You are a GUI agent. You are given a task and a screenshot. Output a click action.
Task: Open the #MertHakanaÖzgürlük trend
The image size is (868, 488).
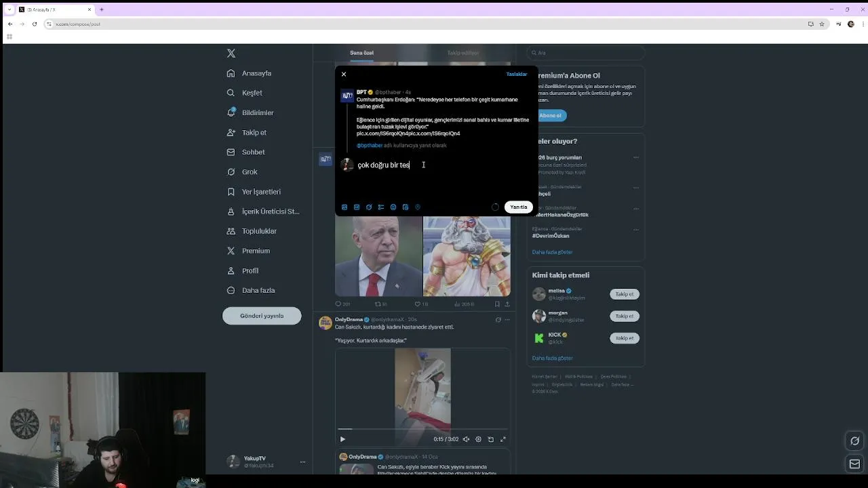(x=560, y=215)
